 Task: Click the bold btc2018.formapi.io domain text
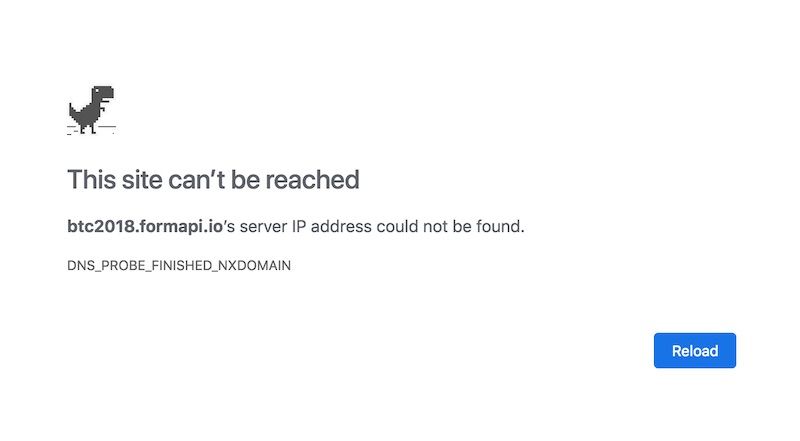pyautogui.click(x=145, y=226)
